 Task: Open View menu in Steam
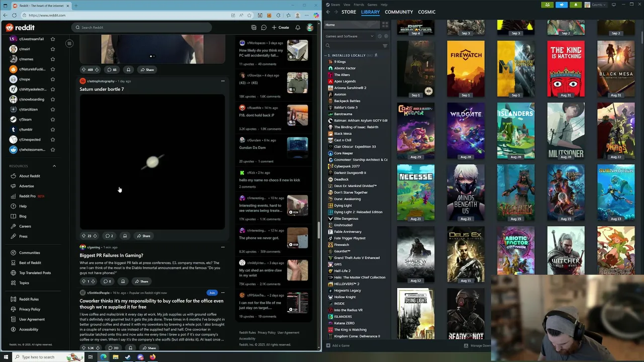click(x=347, y=5)
